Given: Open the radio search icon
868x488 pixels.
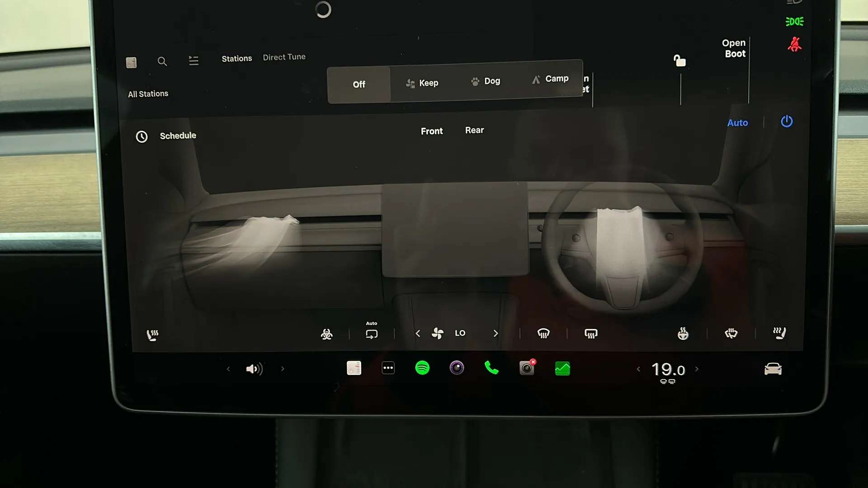Looking at the screenshot, I should coord(162,61).
